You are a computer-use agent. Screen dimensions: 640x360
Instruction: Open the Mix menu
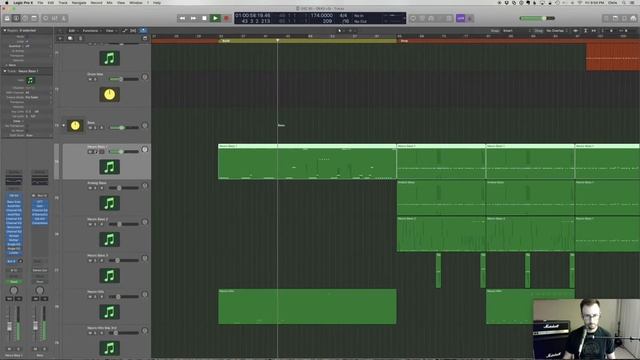[x=109, y=2]
